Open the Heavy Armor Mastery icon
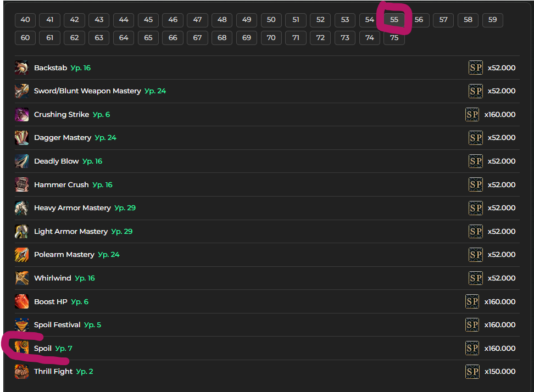This screenshot has width=534, height=392. (21, 208)
